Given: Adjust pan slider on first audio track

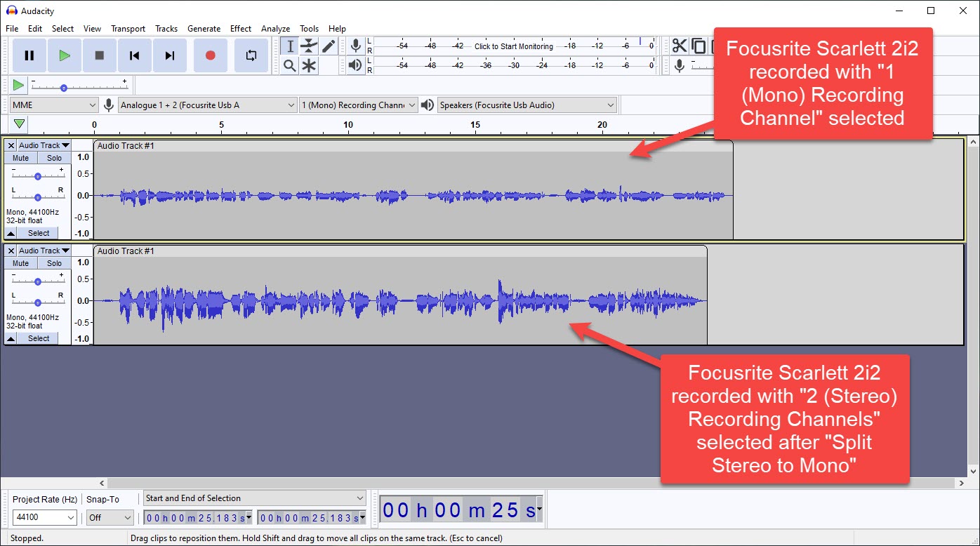Looking at the screenshot, I should pos(38,197).
